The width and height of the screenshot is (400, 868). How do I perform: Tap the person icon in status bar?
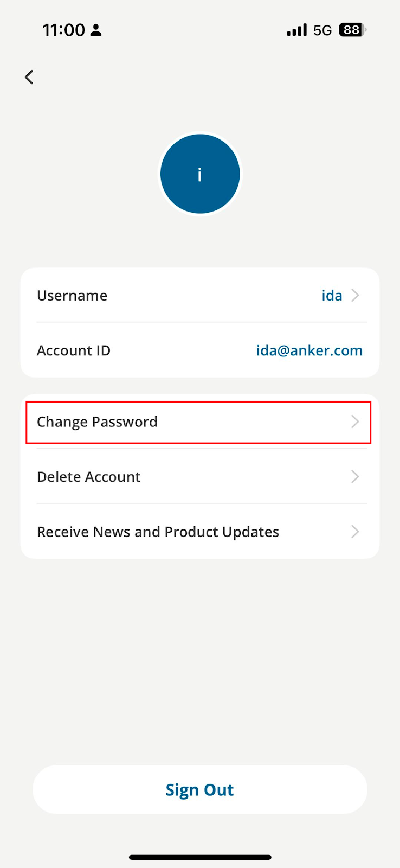point(96,30)
